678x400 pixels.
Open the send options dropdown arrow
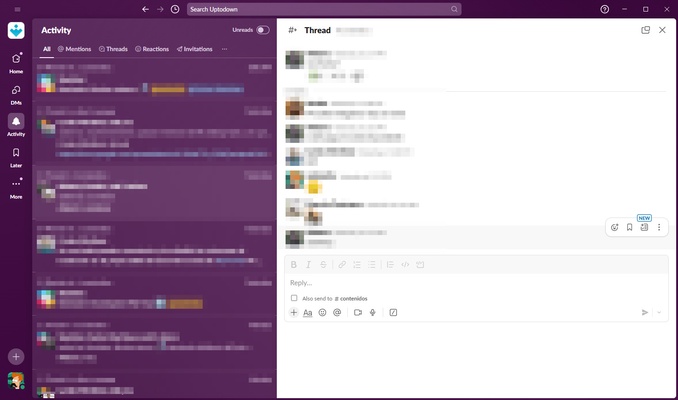click(x=659, y=312)
